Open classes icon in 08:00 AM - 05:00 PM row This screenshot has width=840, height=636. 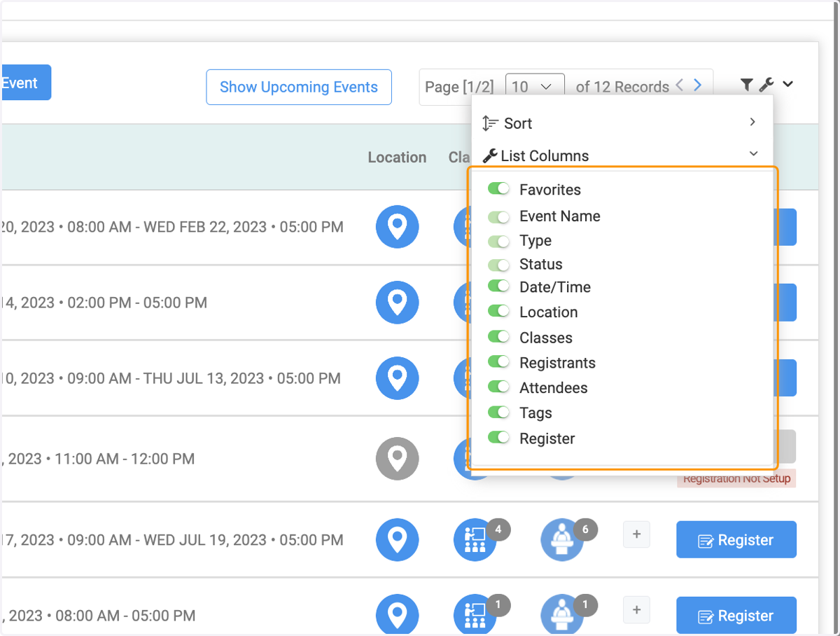tap(475, 616)
